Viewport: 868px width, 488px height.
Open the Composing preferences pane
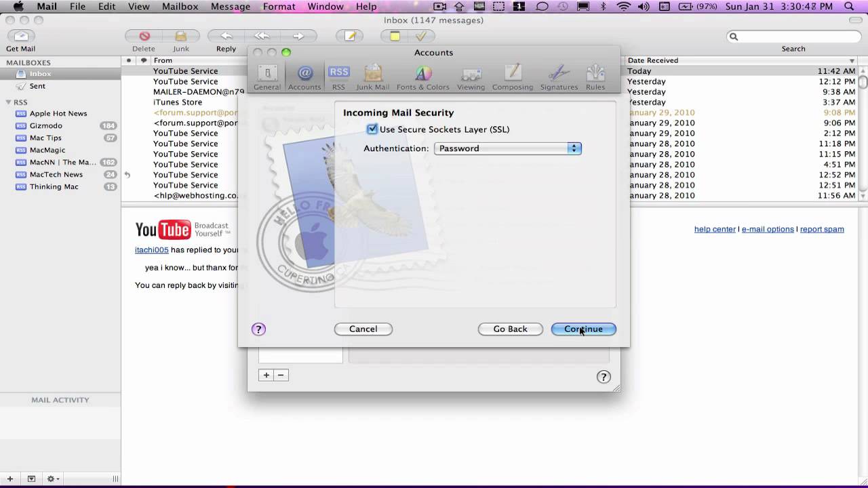point(513,78)
